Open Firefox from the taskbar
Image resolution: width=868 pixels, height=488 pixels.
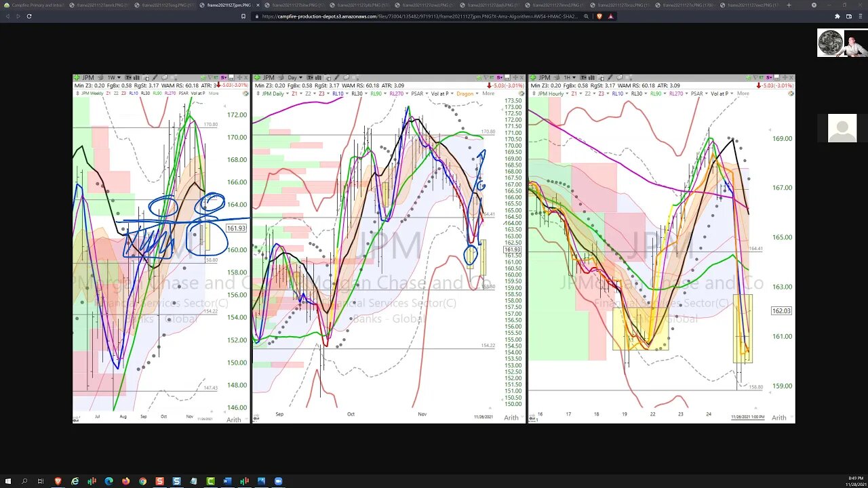pyautogui.click(x=125, y=481)
